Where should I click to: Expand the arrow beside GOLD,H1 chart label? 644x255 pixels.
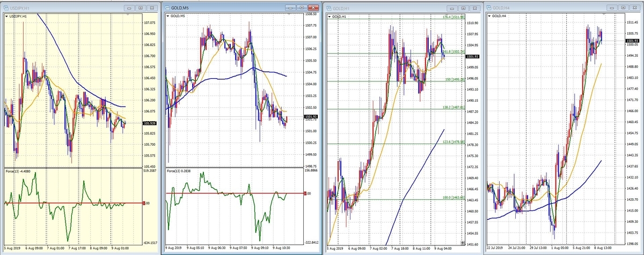tap(329, 17)
